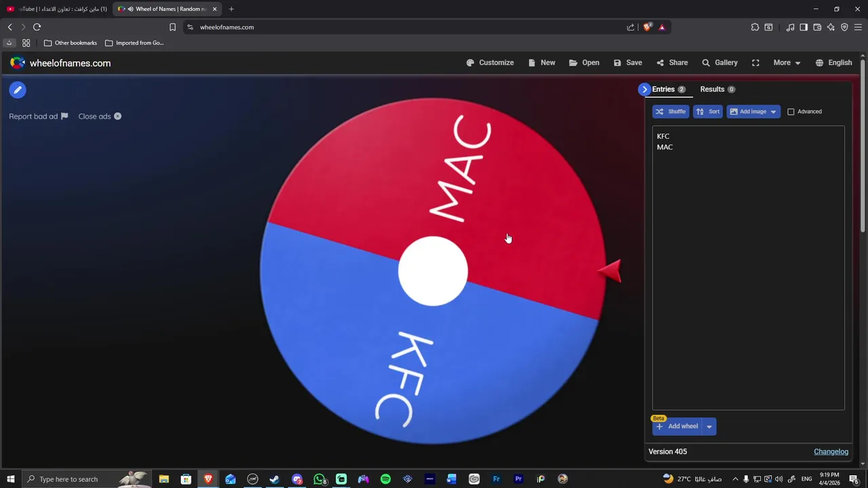Screen dimensions: 868x488
Task: Open Steam from the taskbar
Action: [x=275, y=479]
